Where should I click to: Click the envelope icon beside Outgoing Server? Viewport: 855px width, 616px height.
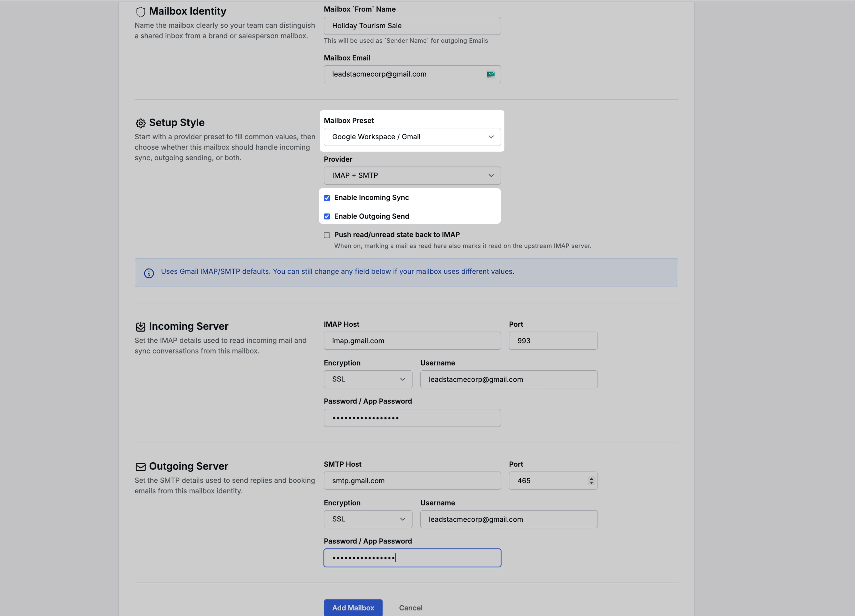[x=141, y=467]
